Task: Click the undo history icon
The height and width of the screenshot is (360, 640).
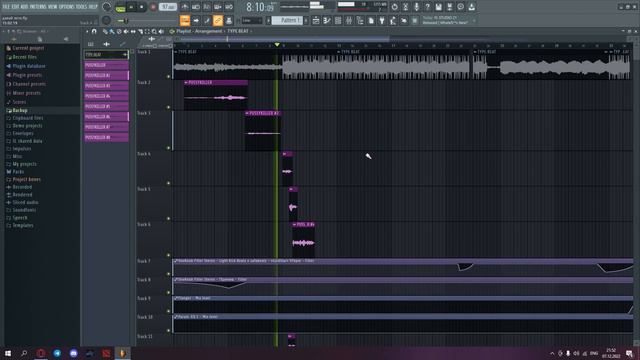Action: tap(394, 7)
